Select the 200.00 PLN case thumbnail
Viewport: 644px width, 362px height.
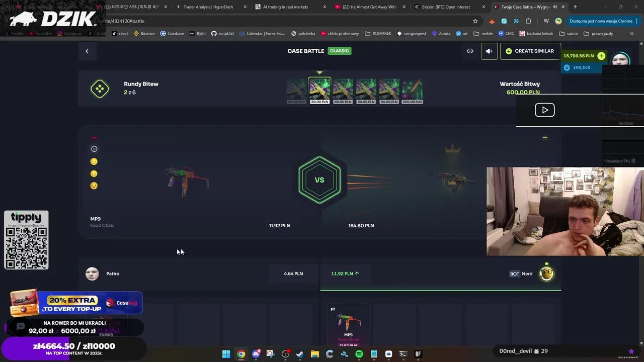click(x=412, y=91)
